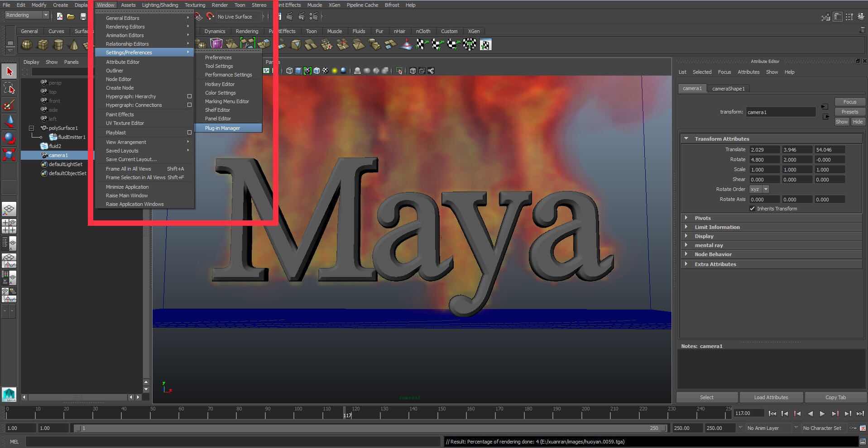Click the Select button at panel bottom

coord(706,397)
